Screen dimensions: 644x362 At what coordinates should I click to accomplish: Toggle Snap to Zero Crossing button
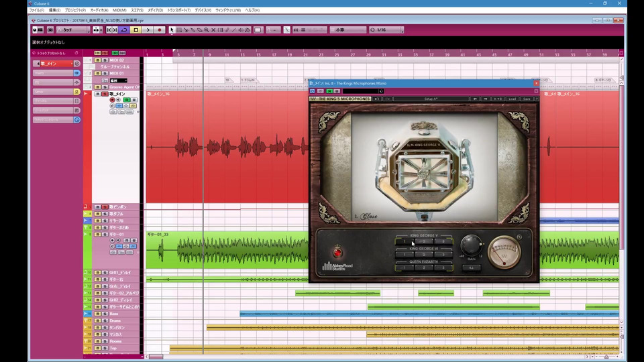[x=286, y=30]
